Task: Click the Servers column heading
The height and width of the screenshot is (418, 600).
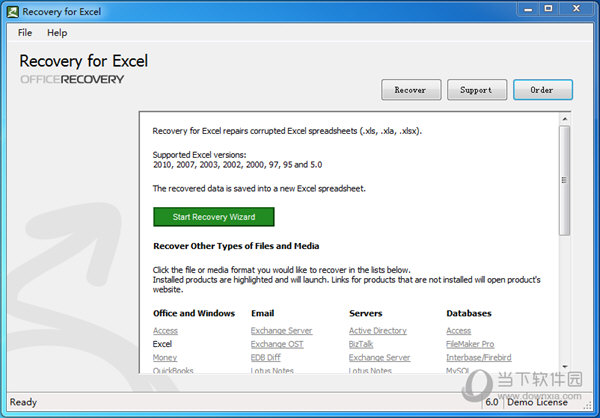Action: 365,314
